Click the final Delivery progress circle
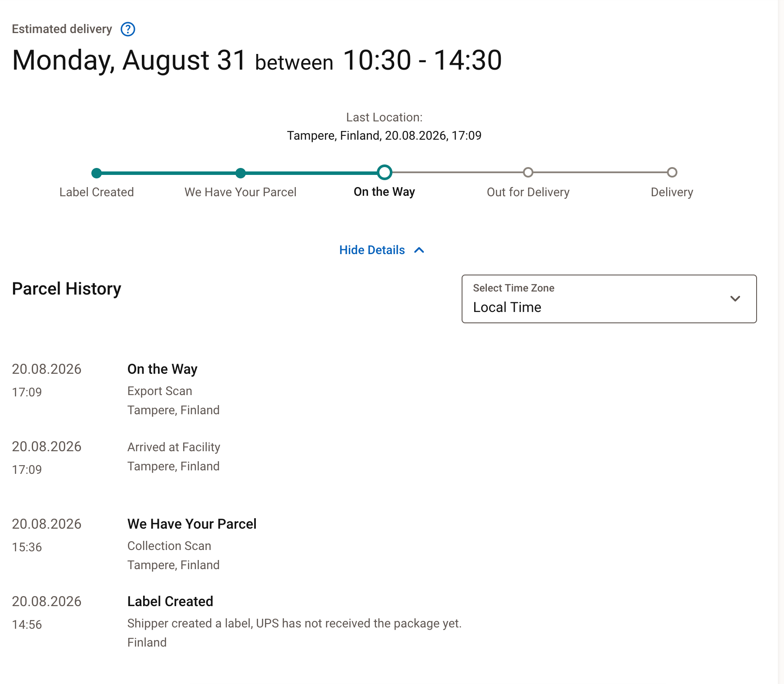 [x=672, y=172]
